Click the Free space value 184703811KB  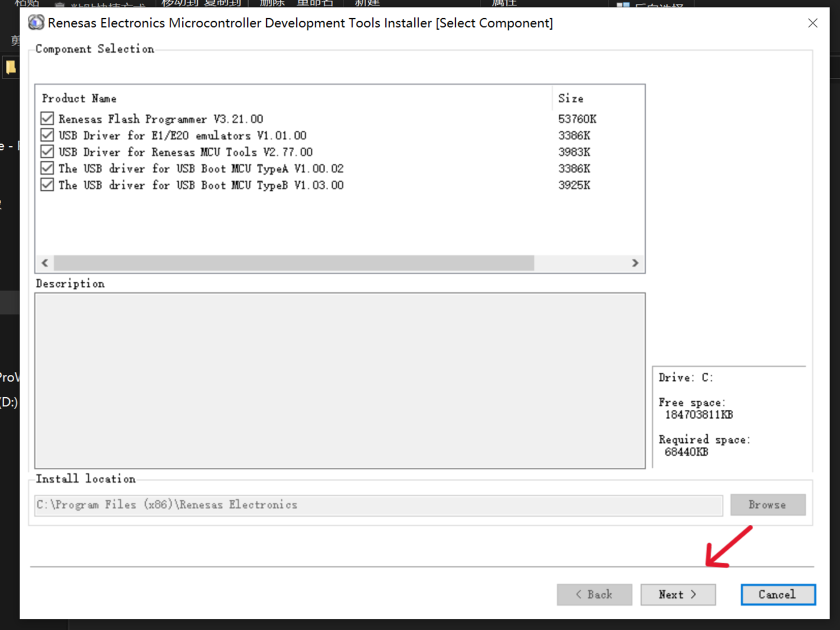click(x=699, y=414)
